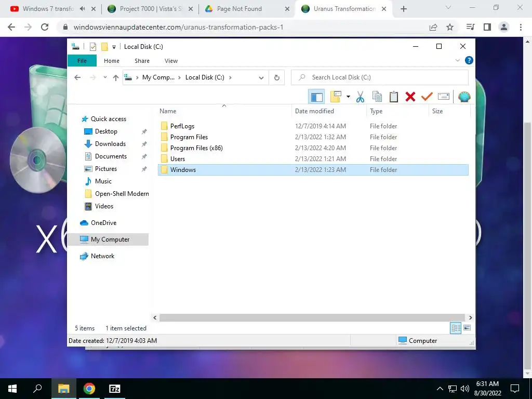Go up one folder level
Viewport: 532px width, 399px height.
(116, 78)
